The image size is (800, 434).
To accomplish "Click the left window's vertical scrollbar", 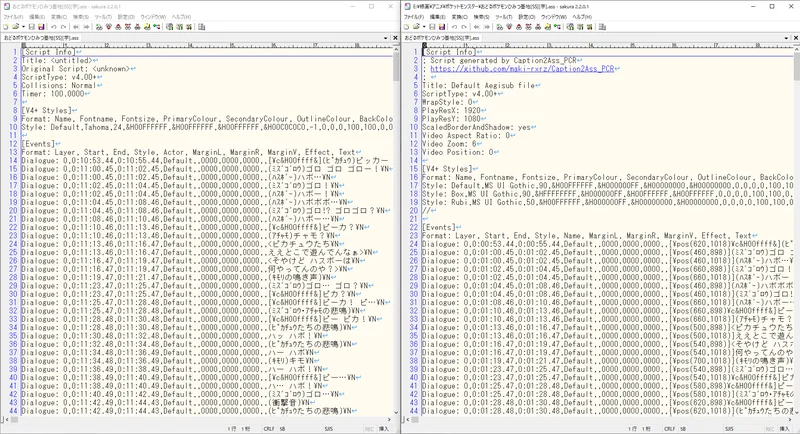I will tap(395, 200).
